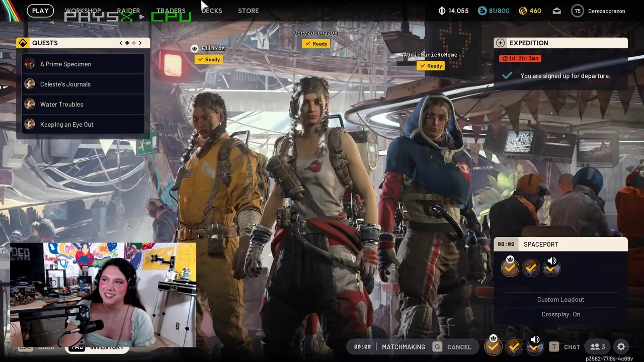Click the Quests panel diamond icon
The width and height of the screenshot is (644, 362).
pos(23,43)
